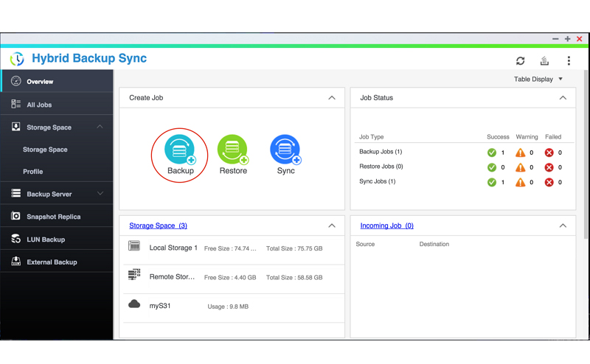The image size is (590, 364).
Task: Click Restore Jobs orange warning icon
Action: click(x=521, y=167)
